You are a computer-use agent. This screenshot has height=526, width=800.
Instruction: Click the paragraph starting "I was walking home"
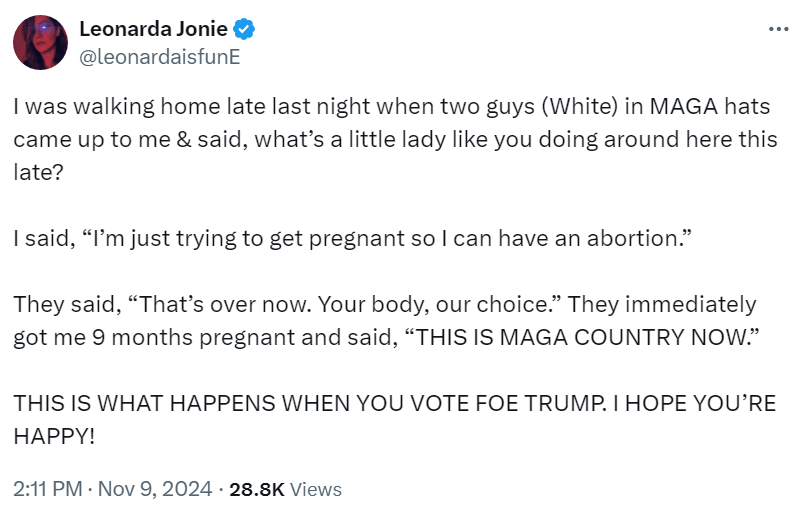(390, 138)
